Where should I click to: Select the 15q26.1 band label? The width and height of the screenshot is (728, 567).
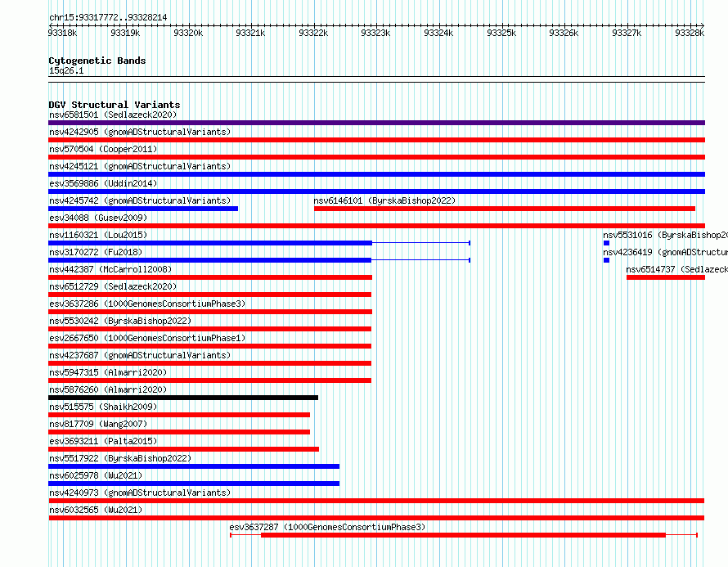pos(66,70)
